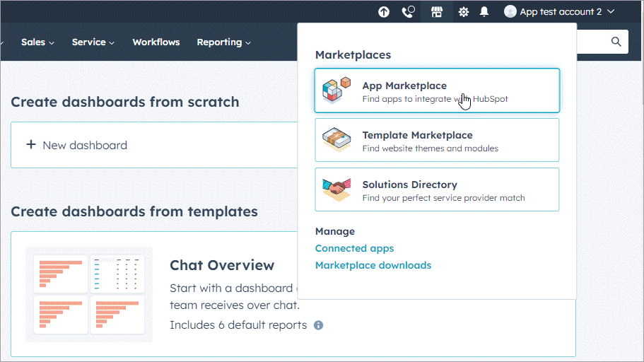Click the info icon beside default reports
644x362 pixels.
point(318,325)
